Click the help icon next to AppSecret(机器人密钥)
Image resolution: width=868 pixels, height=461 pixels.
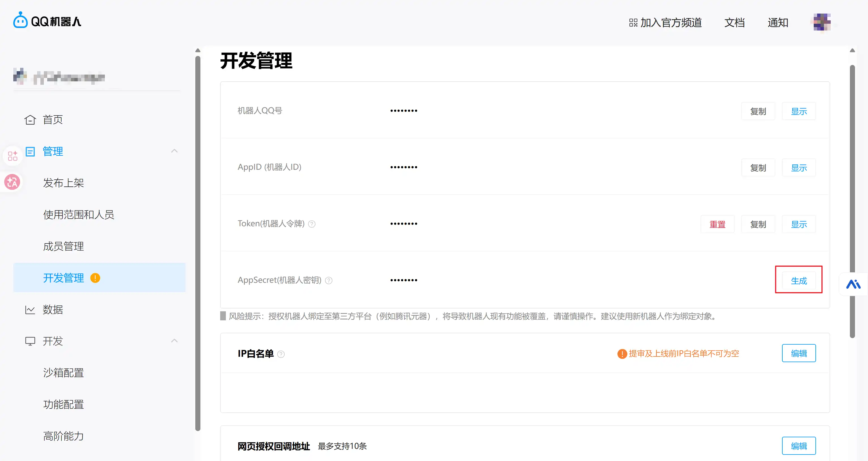click(x=328, y=280)
